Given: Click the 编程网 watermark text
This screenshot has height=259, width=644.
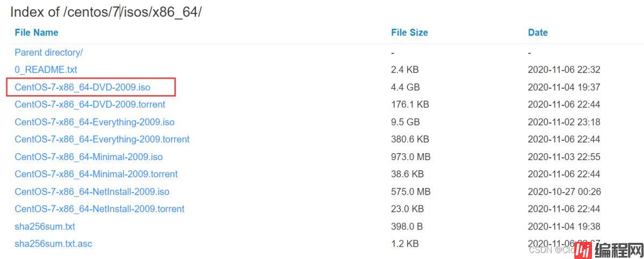Looking at the screenshot, I should (618, 249).
